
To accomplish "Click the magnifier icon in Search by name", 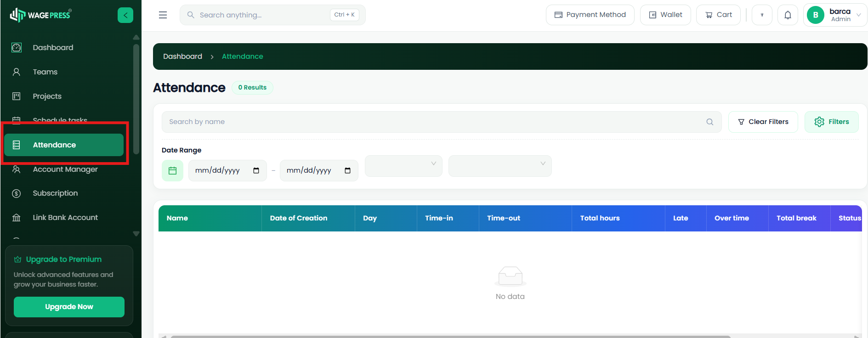I will 710,122.
